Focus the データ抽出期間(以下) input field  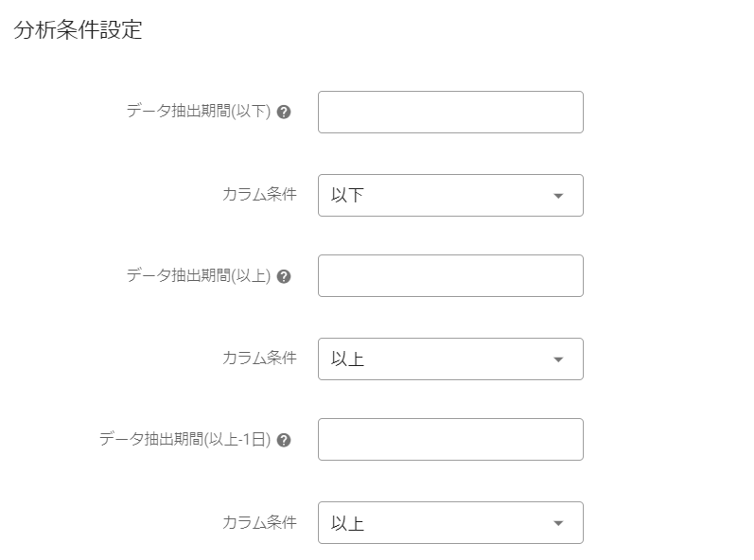(450, 113)
